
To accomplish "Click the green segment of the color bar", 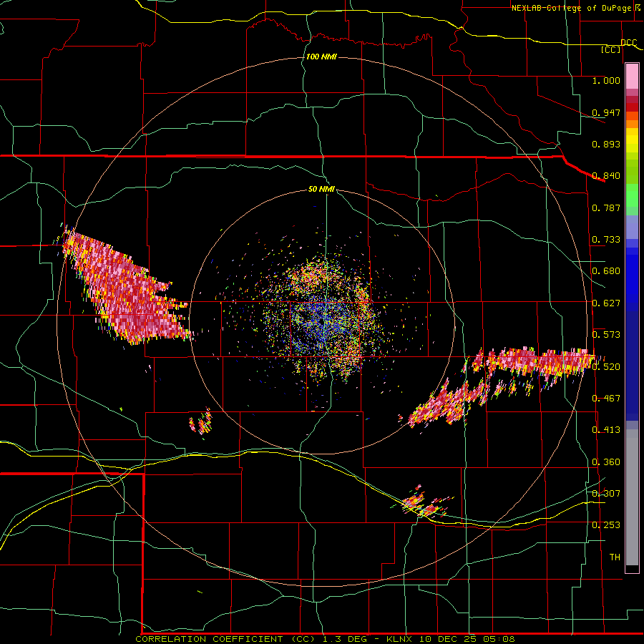I will pos(632,197).
